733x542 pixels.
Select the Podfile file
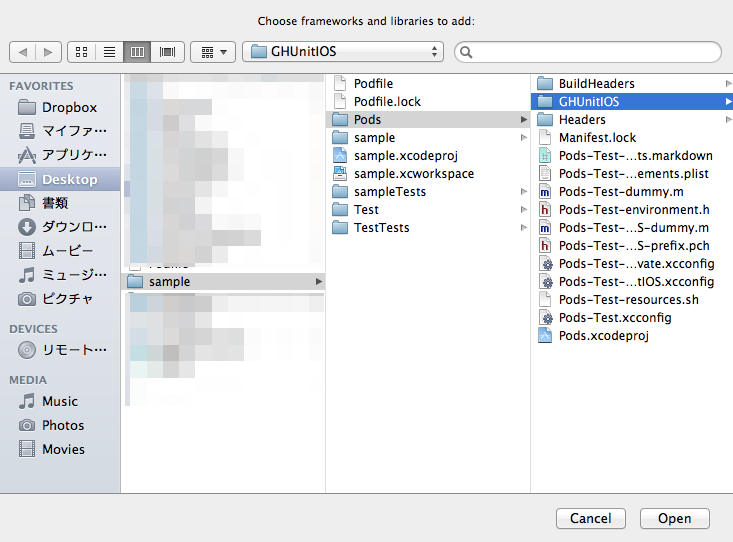[x=428, y=84]
